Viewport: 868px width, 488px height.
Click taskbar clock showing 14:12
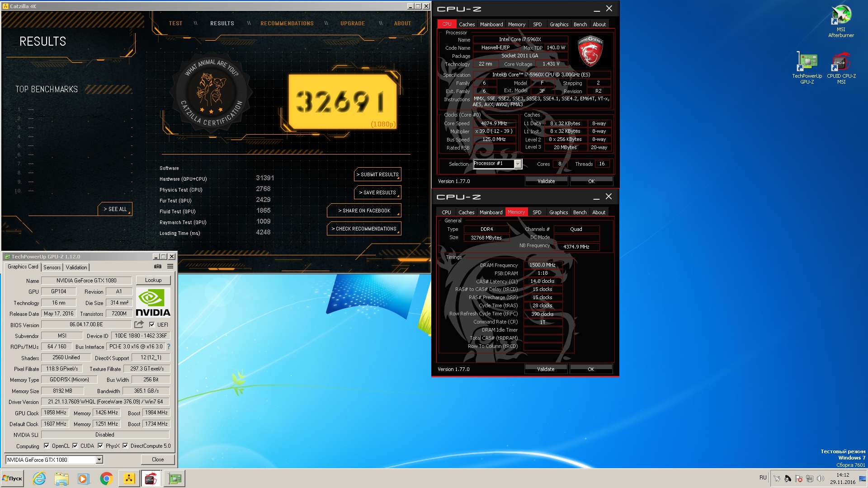tap(843, 479)
